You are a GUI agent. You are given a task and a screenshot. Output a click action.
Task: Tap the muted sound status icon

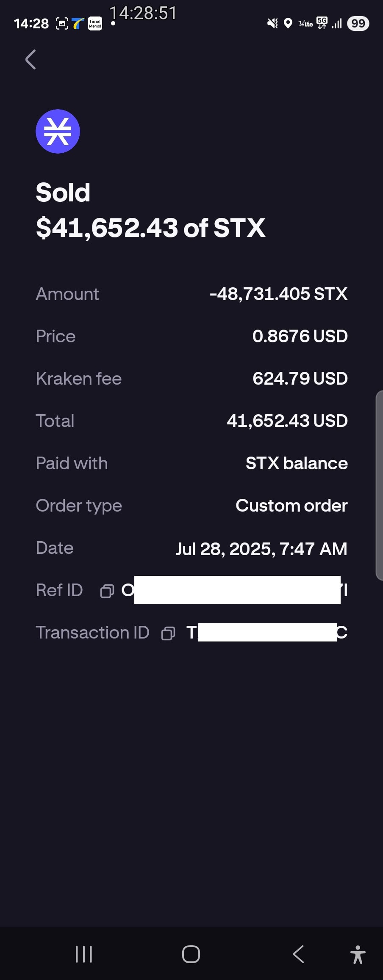click(272, 23)
